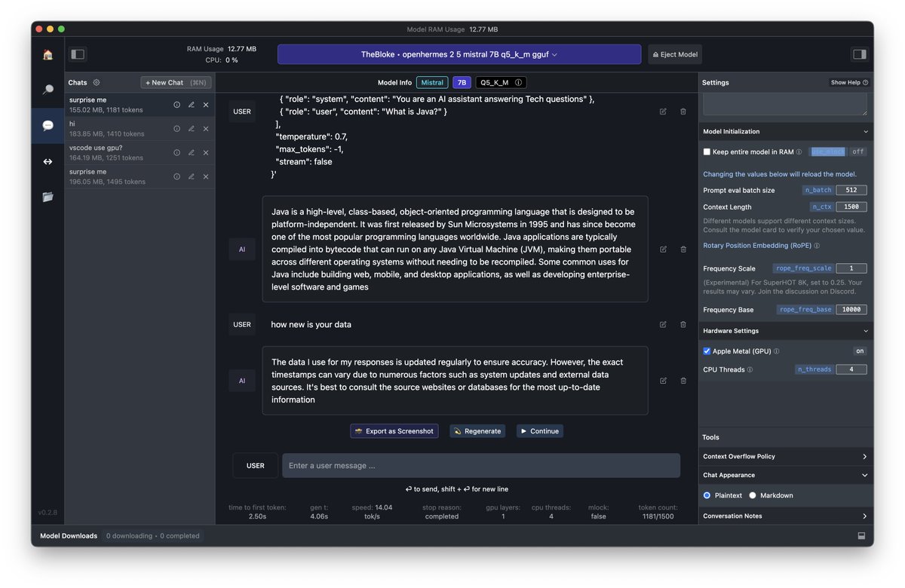Delete the 'how new is your data' message
The width and height of the screenshot is (905, 588).
click(683, 324)
